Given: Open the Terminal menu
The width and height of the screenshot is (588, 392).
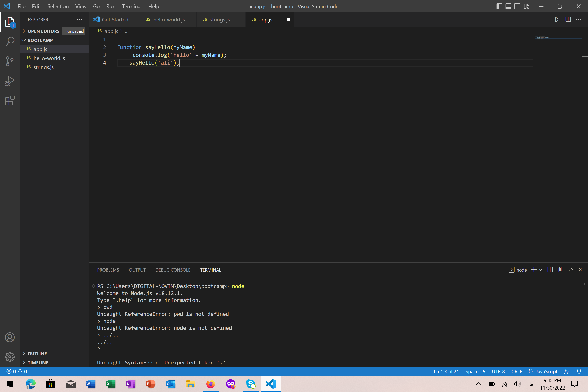Looking at the screenshot, I should (x=131, y=6).
